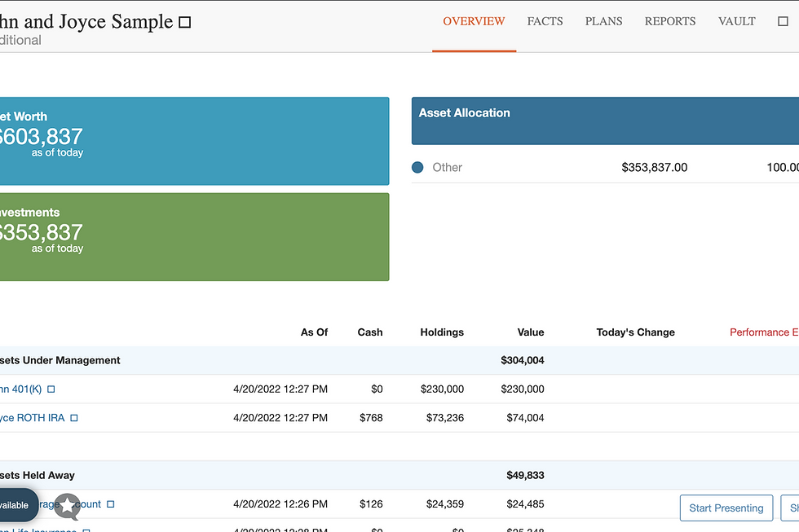Image resolution: width=799 pixels, height=532 pixels.
Task: Click the red Performance link
Action: coord(764,332)
